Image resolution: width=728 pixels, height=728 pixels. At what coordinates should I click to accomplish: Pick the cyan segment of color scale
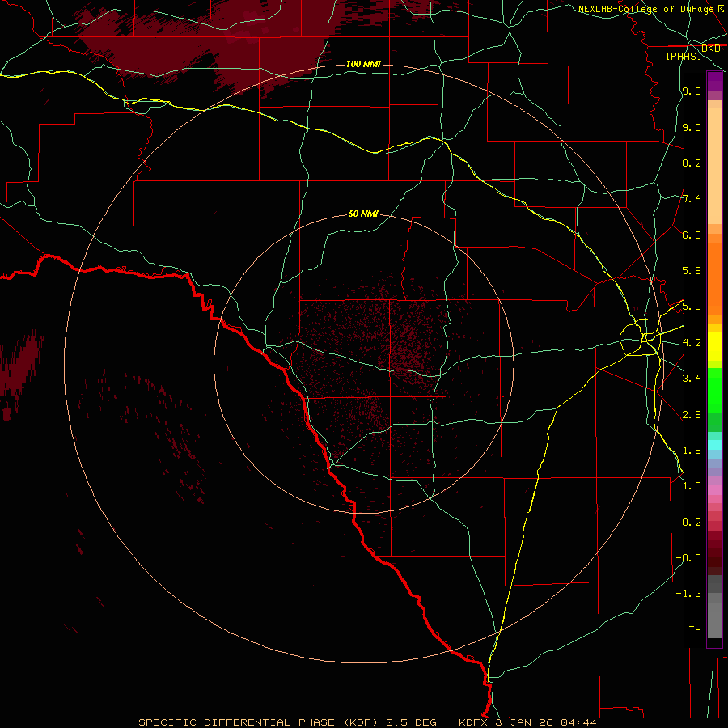(714, 445)
